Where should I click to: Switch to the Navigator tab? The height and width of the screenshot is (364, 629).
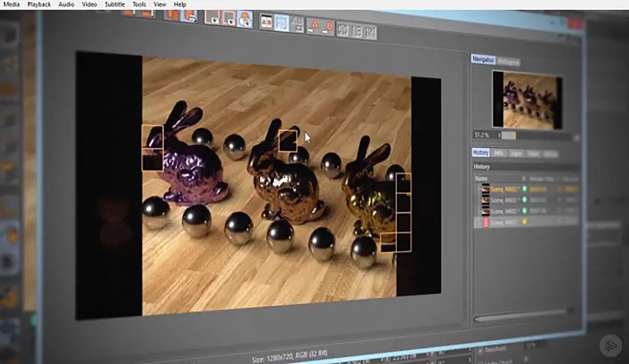[x=483, y=59]
